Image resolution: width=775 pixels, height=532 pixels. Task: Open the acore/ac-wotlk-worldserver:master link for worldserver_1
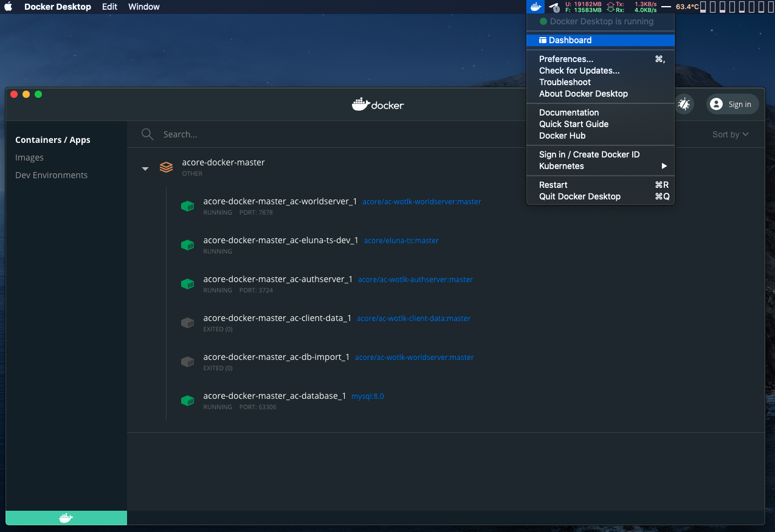click(422, 202)
